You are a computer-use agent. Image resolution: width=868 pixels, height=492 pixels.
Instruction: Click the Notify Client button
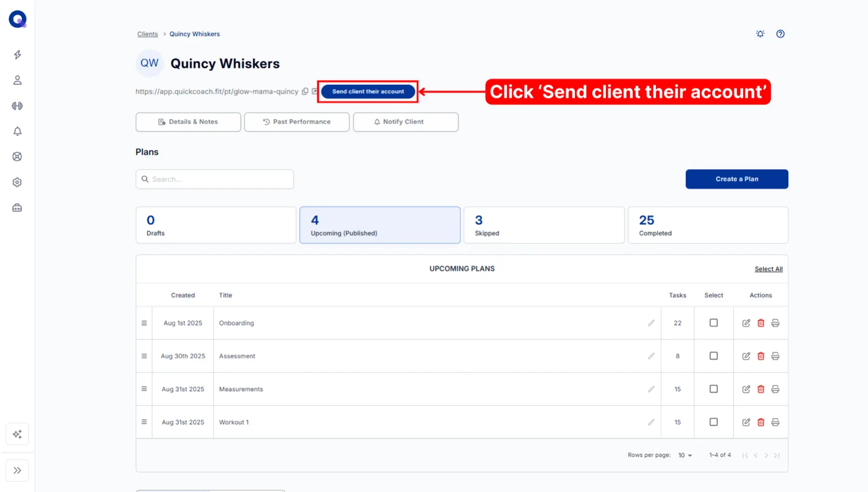tap(406, 122)
